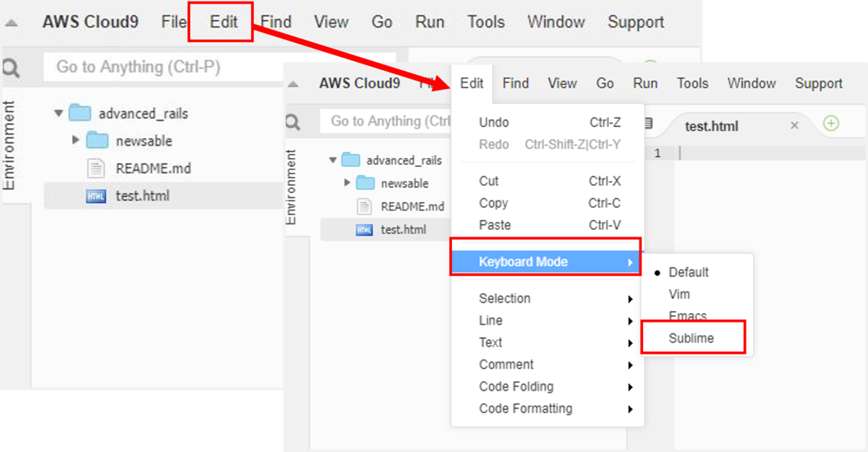The image size is (868, 452).
Task: Click line 1 of the editor text area
Action: coord(767,153)
